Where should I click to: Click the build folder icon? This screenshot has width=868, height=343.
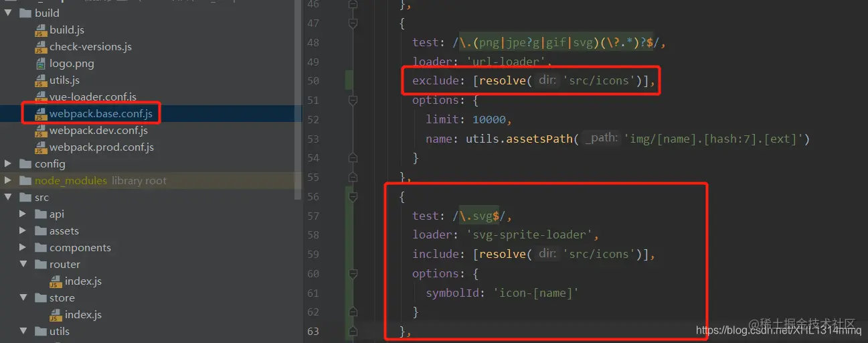coord(25,13)
